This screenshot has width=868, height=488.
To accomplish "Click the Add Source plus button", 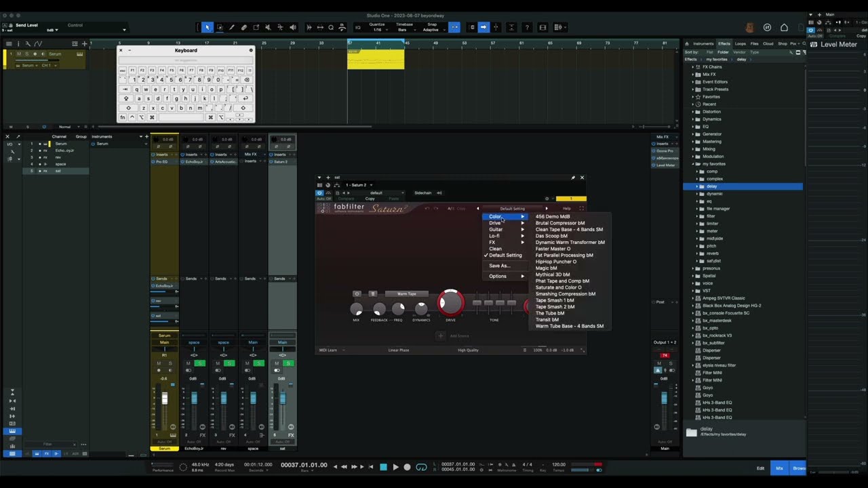I will [440, 335].
